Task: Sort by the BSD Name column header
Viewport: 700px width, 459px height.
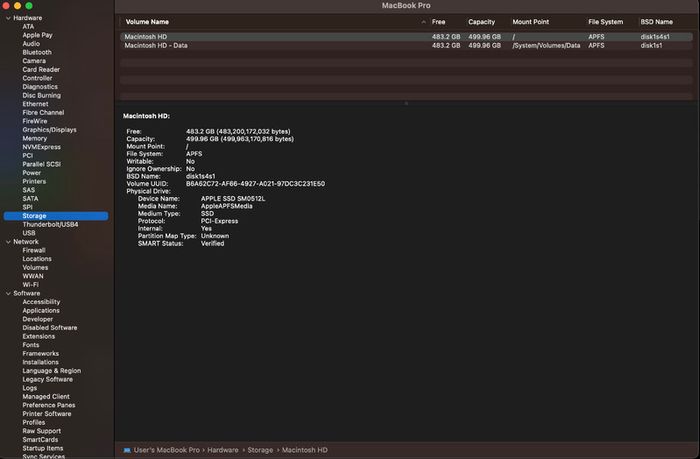Action: click(x=656, y=22)
